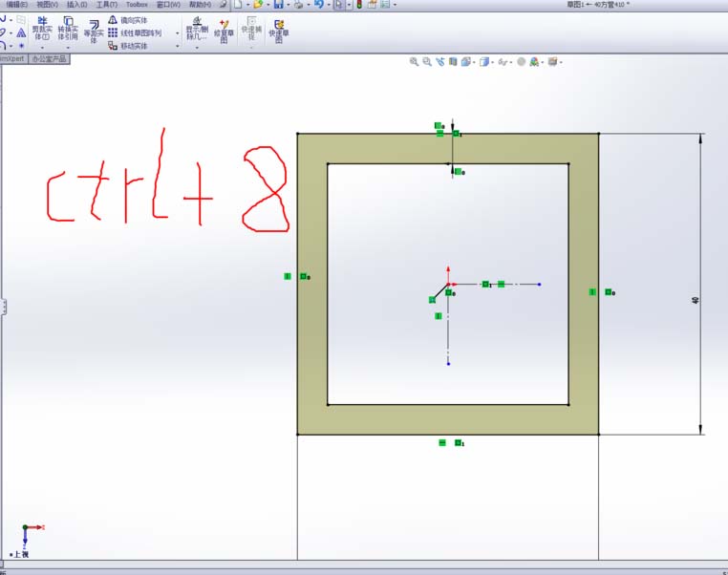This screenshot has height=575, width=728.
Task: Click Repair Sketch (修复草图) tool
Action: point(224,32)
